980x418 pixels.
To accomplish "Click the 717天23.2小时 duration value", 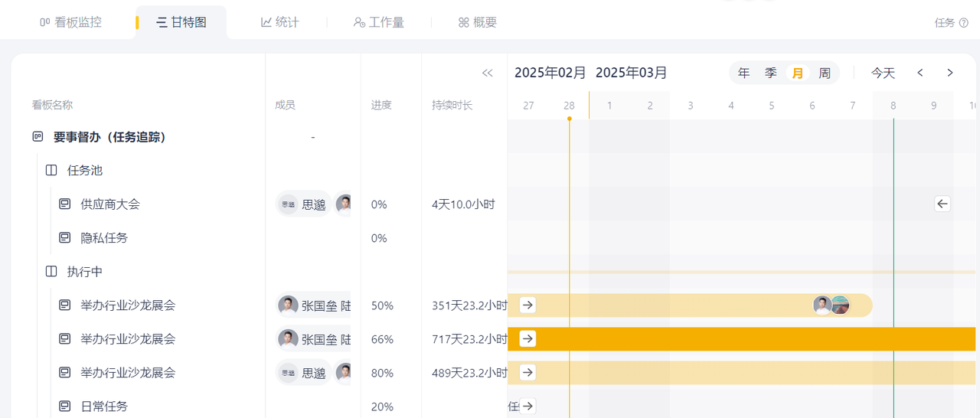I will click(x=469, y=339).
